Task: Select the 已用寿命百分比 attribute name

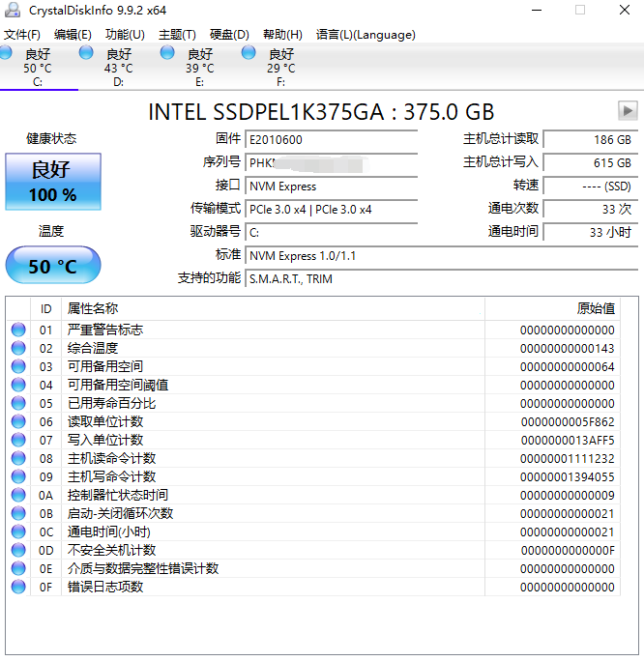Action: 112,403
